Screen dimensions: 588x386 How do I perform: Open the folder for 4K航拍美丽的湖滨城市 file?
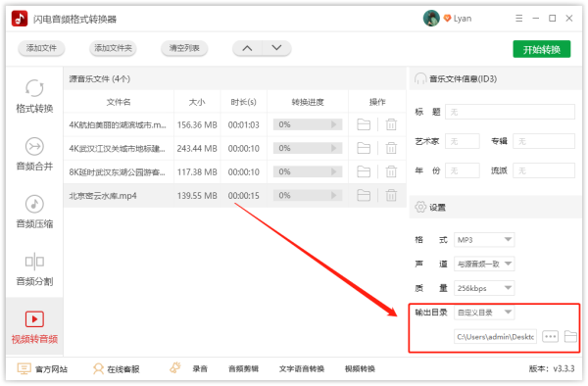point(364,124)
